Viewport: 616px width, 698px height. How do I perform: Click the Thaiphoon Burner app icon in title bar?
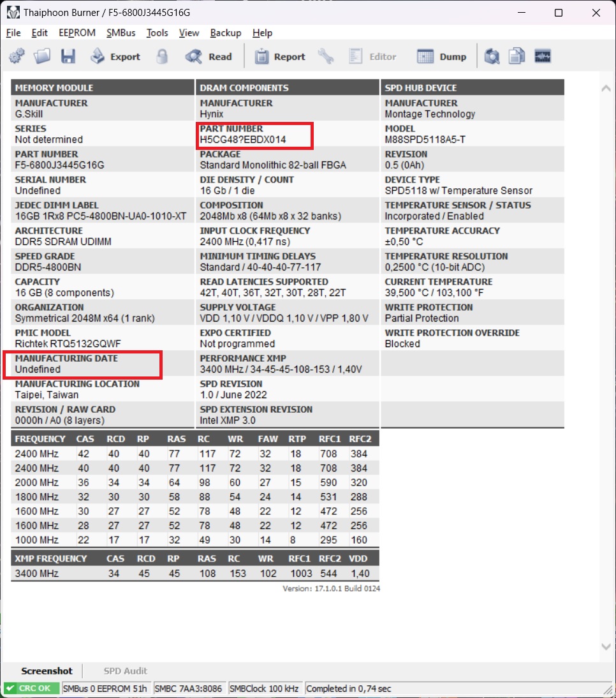(x=13, y=13)
